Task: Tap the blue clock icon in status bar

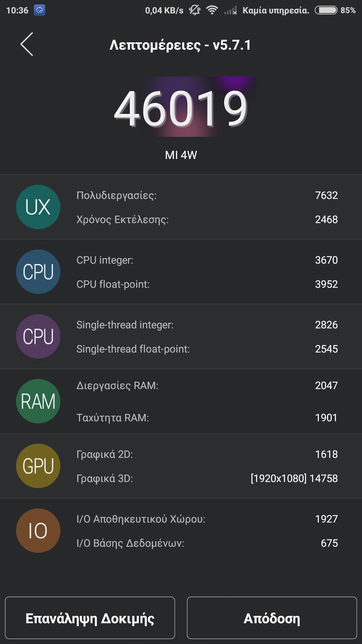Action: click(40, 10)
